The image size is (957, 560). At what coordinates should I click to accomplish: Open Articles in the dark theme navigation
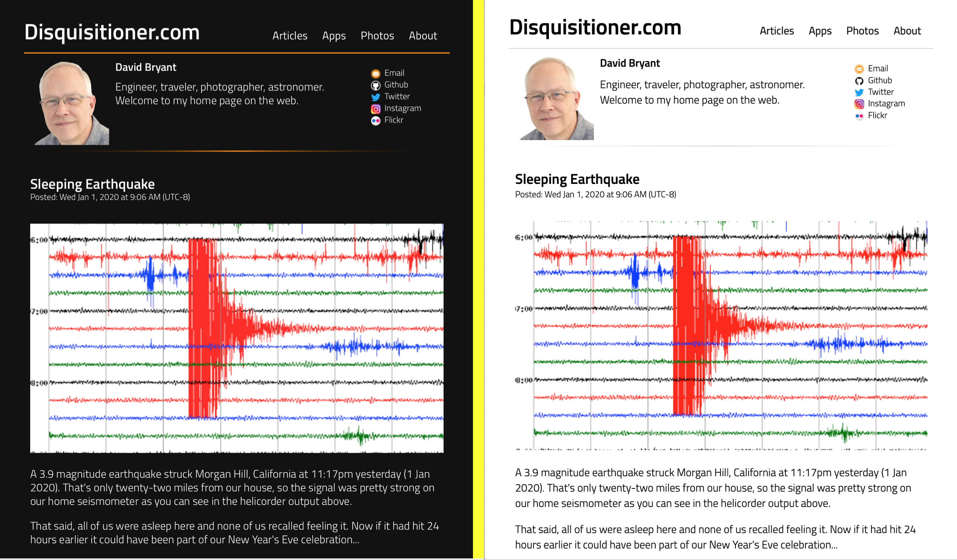pyautogui.click(x=290, y=36)
